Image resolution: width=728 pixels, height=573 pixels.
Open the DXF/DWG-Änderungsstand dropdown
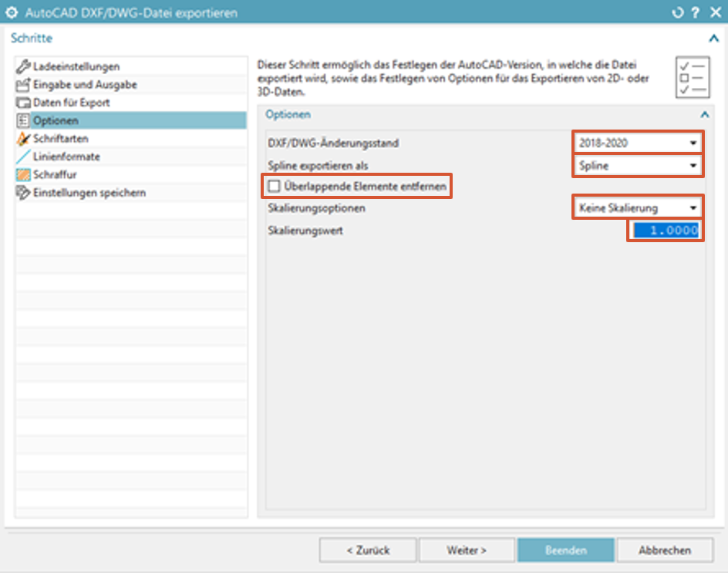(638, 143)
